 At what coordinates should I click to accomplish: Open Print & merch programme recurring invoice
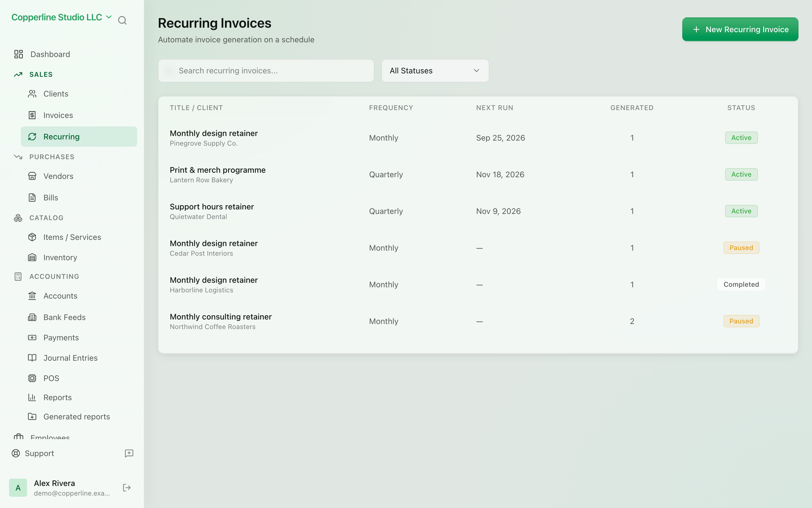478,174
